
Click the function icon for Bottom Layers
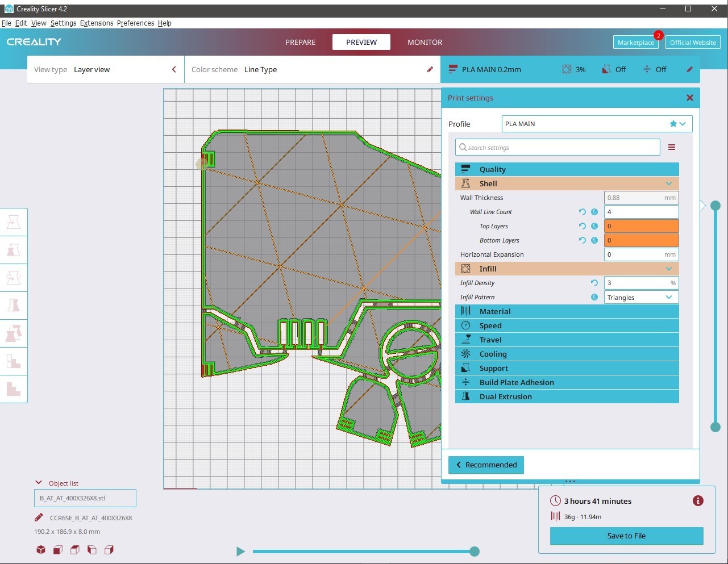coord(594,240)
